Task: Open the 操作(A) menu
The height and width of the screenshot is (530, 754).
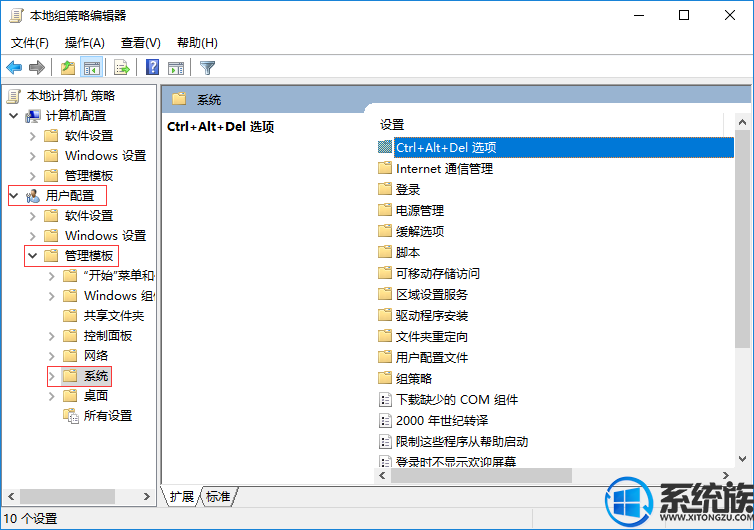Action: pos(85,43)
